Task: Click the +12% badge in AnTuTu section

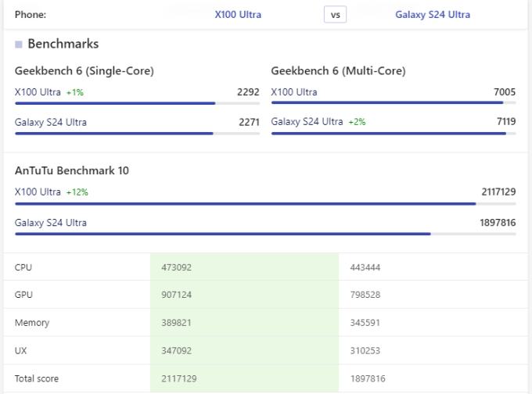Action: (77, 192)
